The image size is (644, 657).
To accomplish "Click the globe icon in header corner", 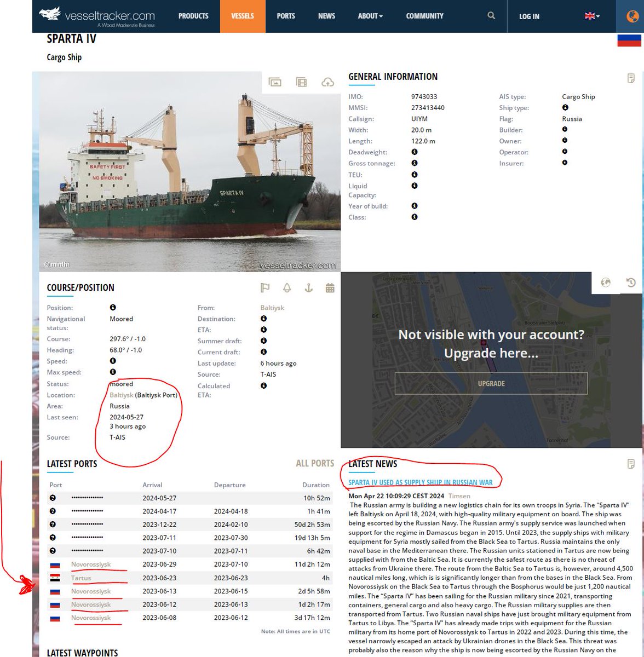I will click(633, 16).
